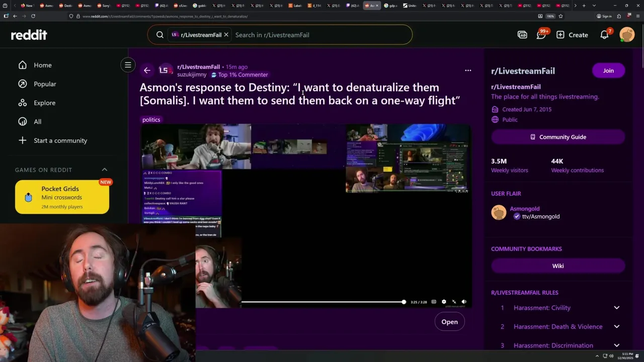Open the Reddit logo homepage link

tap(29, 35)
